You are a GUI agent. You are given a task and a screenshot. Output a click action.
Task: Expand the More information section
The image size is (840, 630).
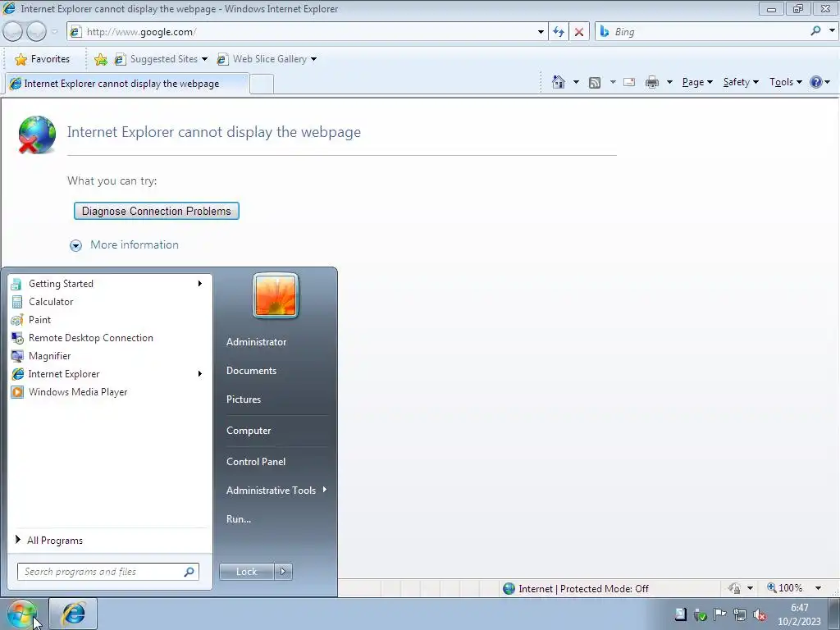pyautogui.click(x=125, y=244)
